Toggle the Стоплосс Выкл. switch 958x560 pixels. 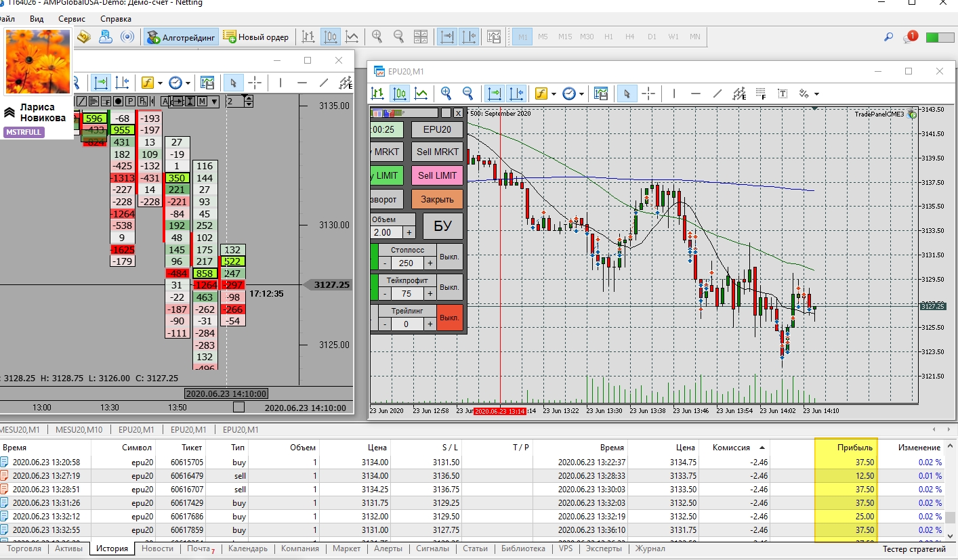pos(450,257)
